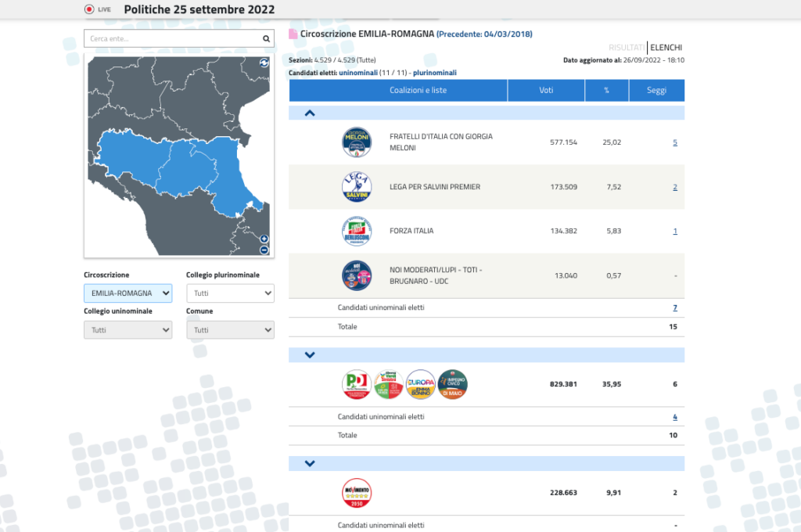The width and height of the screenshot is (801, 532).
Task: Click the Fratelli d'Italia party logo
Action: click(357, 142)
